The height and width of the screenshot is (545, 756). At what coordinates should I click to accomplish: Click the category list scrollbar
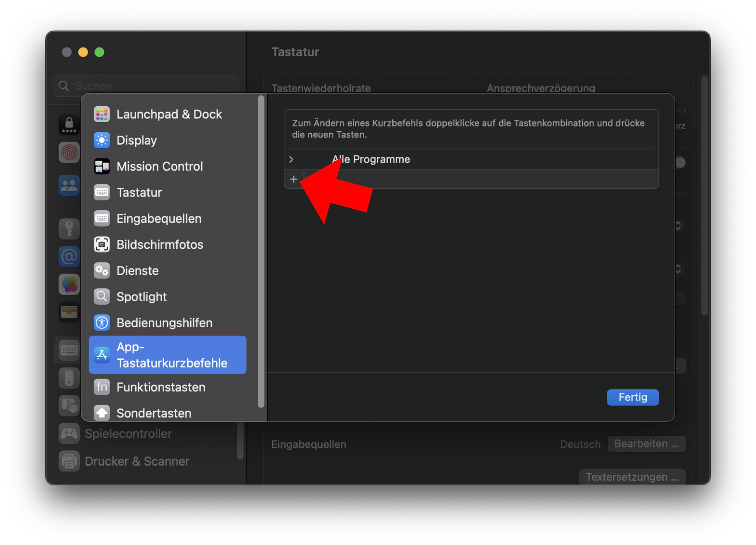tap(261, 252)
